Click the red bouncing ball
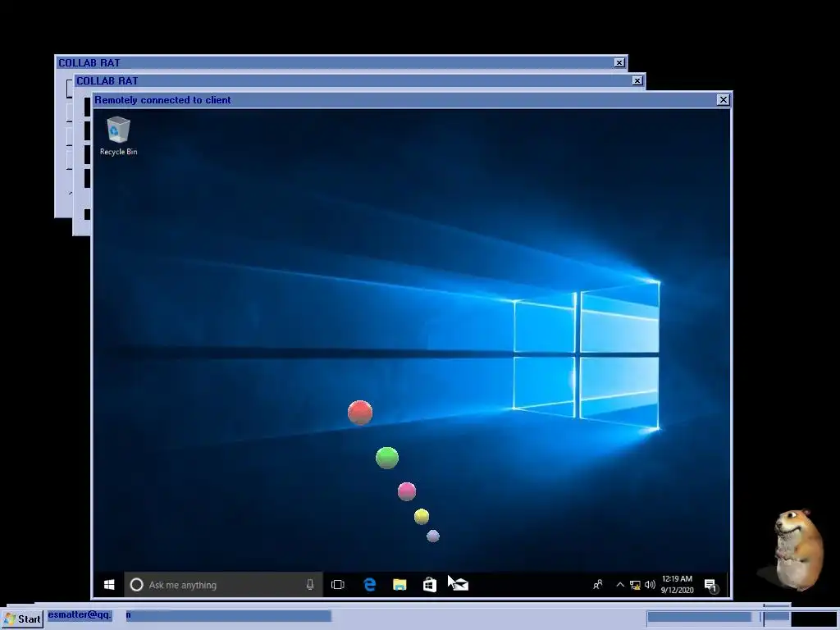Viewport: 840px width, 630px height. (360, 413)
